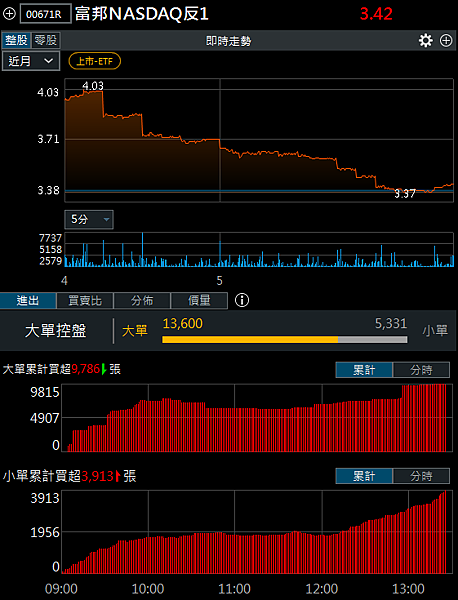Select 分時 for the 大單 chart
458x600 pixels.
point(421,370)
